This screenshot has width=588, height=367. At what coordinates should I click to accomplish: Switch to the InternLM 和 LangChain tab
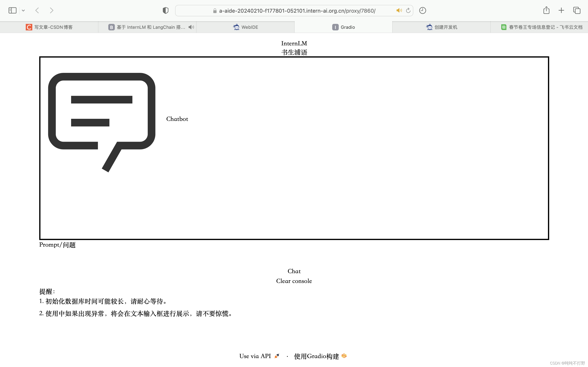tap(147, 27)
